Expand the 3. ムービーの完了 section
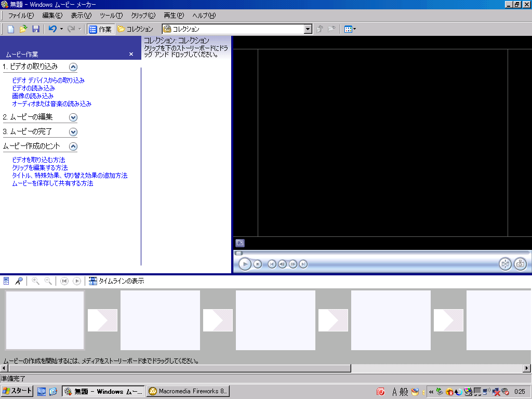 73,132
